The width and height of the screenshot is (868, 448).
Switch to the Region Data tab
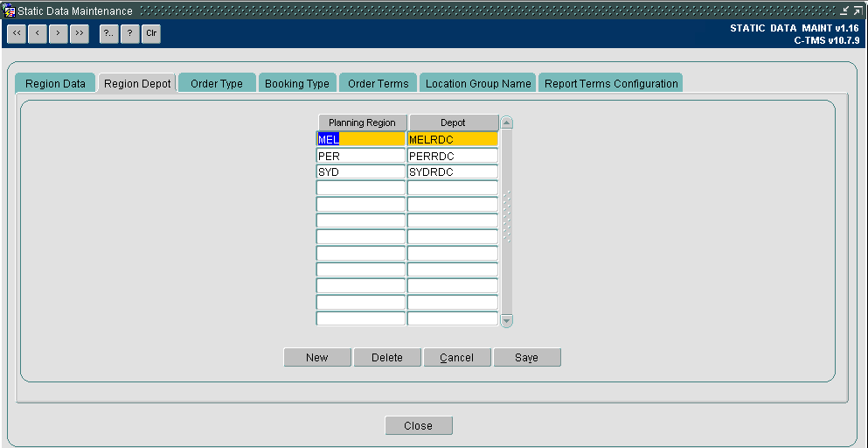pyautogui.click(x=55, y=84)
